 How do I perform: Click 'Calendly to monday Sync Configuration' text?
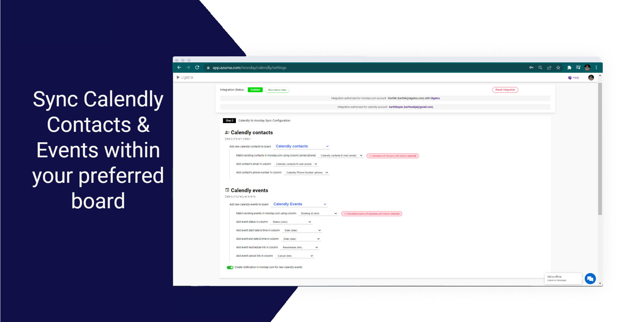coord(264,121)
